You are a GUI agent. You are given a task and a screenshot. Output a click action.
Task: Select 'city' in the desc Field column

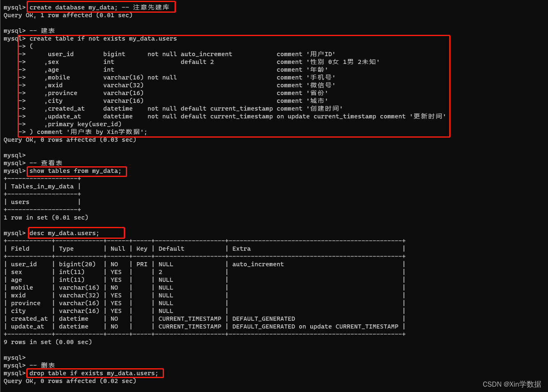18,311
